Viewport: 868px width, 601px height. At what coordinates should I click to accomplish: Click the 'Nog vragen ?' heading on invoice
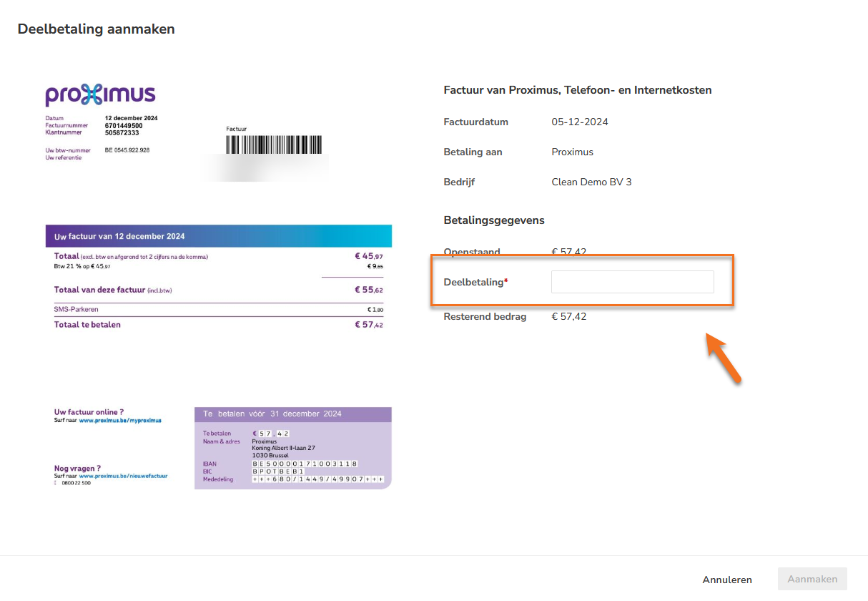(77, 469)
